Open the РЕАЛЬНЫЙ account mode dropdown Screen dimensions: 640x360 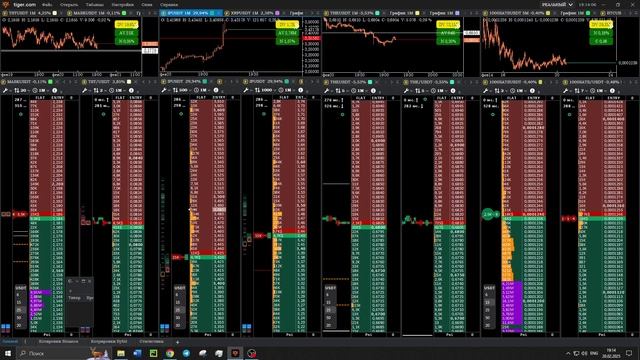click(558, 4)
